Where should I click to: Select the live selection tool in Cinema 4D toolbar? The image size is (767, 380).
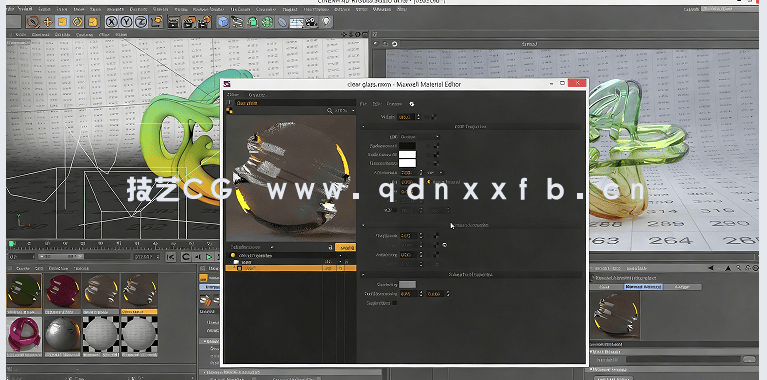[x=33, y=22]
